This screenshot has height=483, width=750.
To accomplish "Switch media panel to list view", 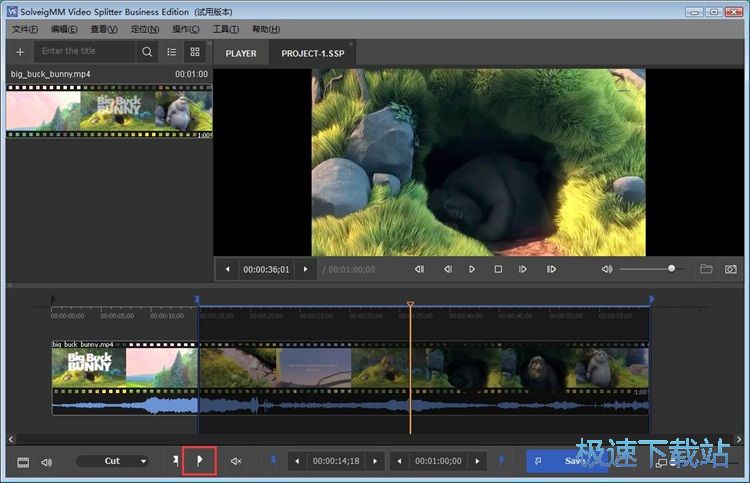I will click(x=172, y=52).
